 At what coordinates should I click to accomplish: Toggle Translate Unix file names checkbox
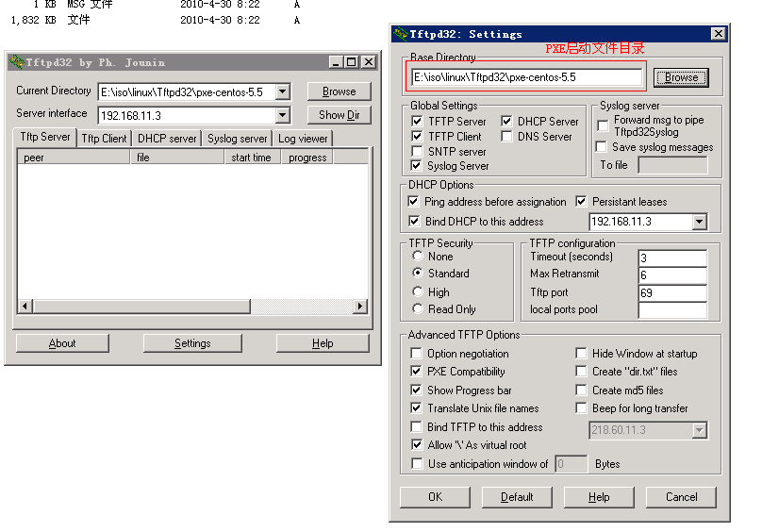click(416, 407)
